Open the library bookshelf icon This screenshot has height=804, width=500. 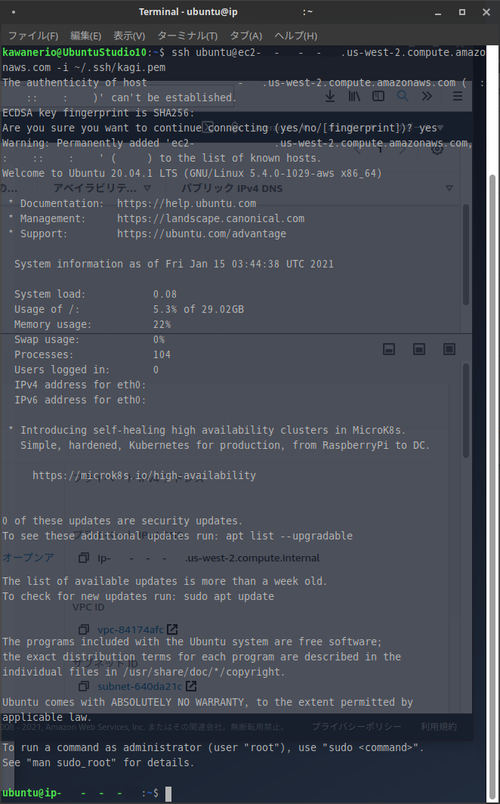354,96
